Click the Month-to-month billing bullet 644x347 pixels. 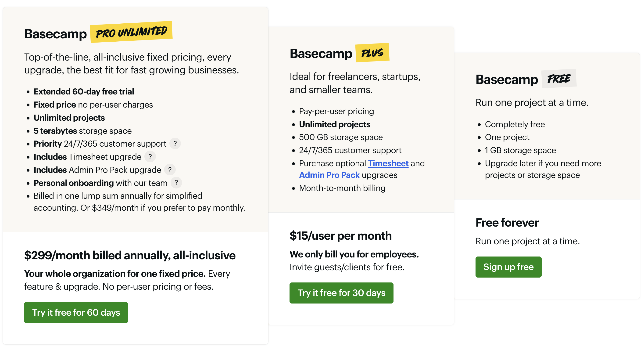tap(342, 188)
